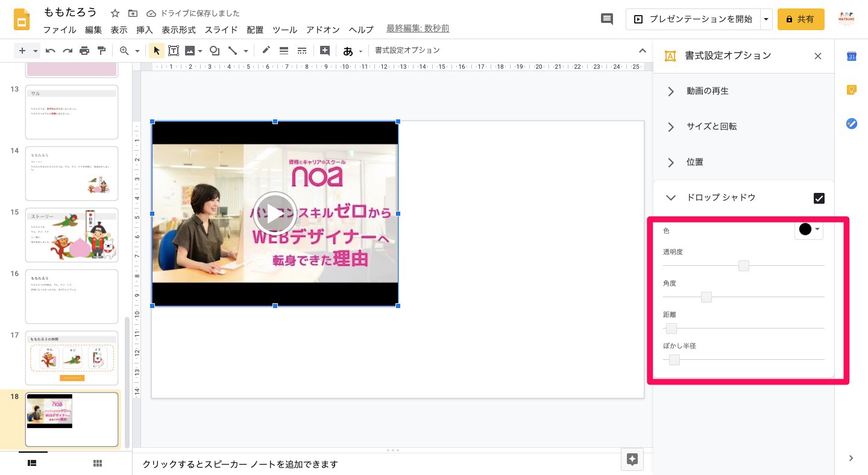This screenshot has height=475, width=868.
Task: Open the account profile avatar
Action: 846,19
